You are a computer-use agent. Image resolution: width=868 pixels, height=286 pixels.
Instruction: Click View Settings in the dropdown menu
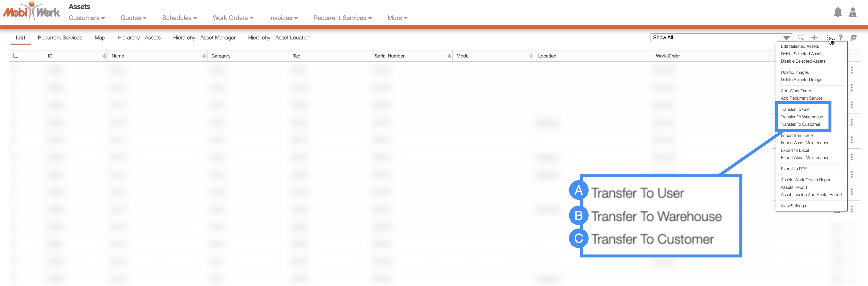click(793, 206)
